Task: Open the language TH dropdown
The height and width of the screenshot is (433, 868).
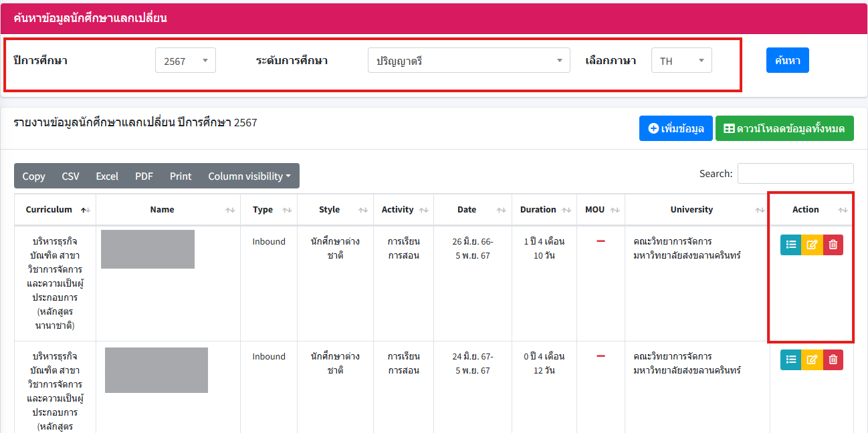Action: [x=681, y=61]
